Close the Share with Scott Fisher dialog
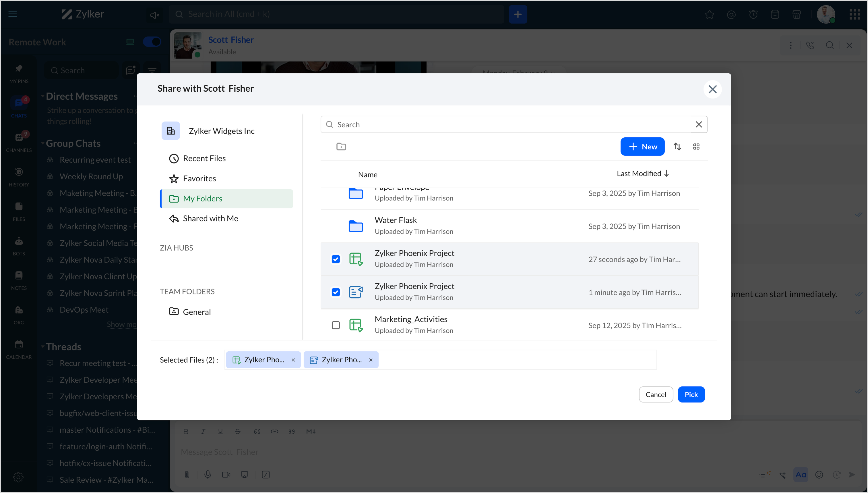Image resolution: width=868 pixels, height=493 pixels. [712, 89]
